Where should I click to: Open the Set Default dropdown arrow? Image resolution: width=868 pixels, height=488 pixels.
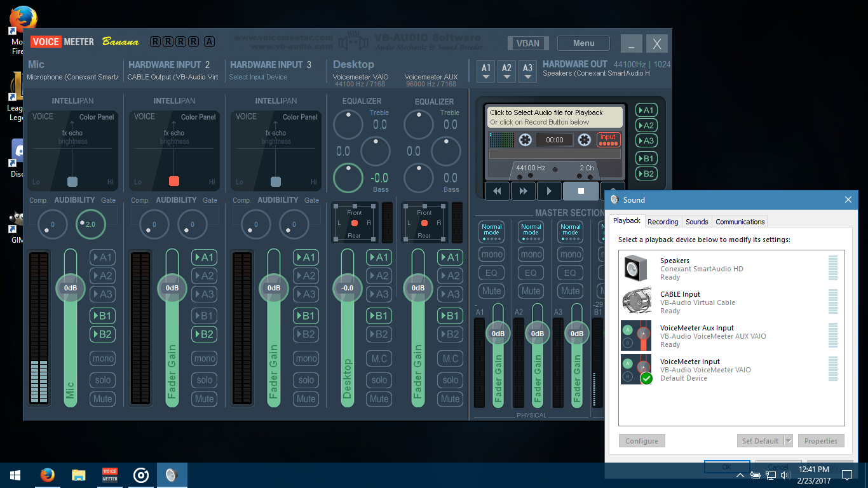(788, 441)
